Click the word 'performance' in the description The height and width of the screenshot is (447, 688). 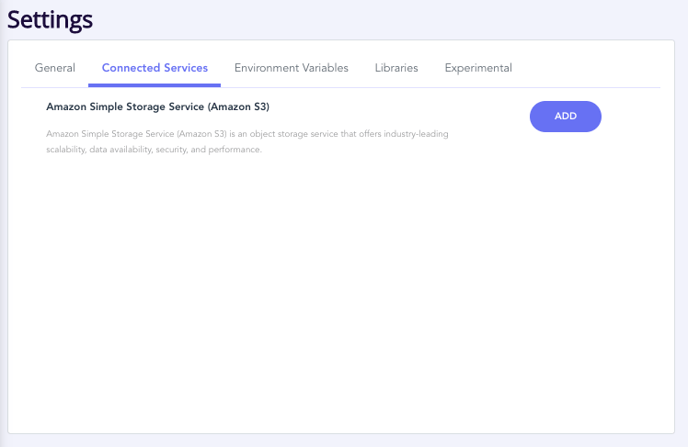[x=234, y=150]
